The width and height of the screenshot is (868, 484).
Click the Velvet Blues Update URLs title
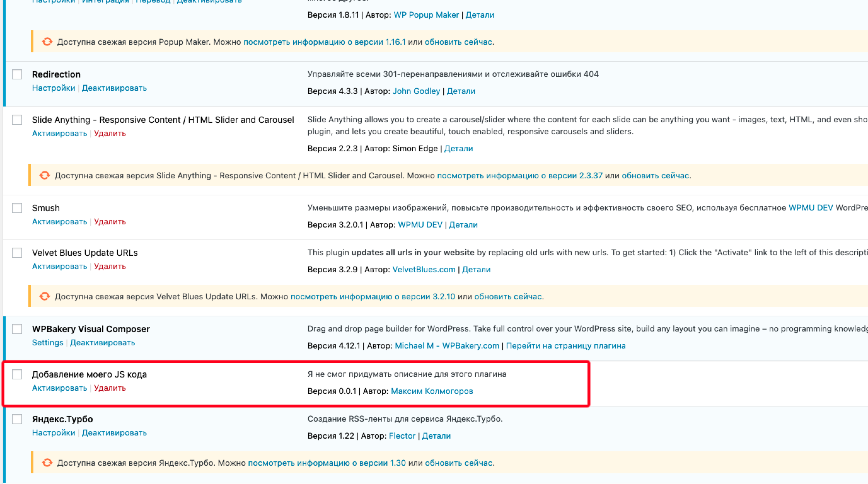point(85,253)
